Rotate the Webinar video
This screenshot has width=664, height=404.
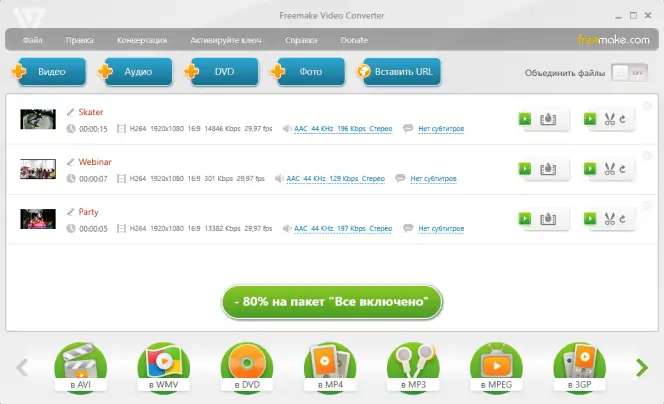[x=622, y=169]
